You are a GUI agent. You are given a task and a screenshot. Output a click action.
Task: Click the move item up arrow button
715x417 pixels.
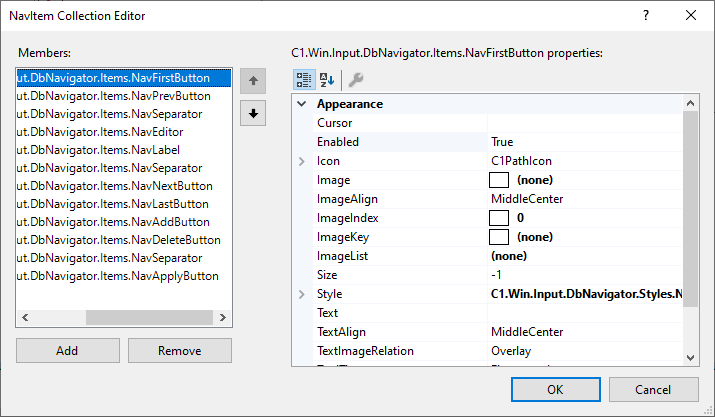click(x=253, y=81)
